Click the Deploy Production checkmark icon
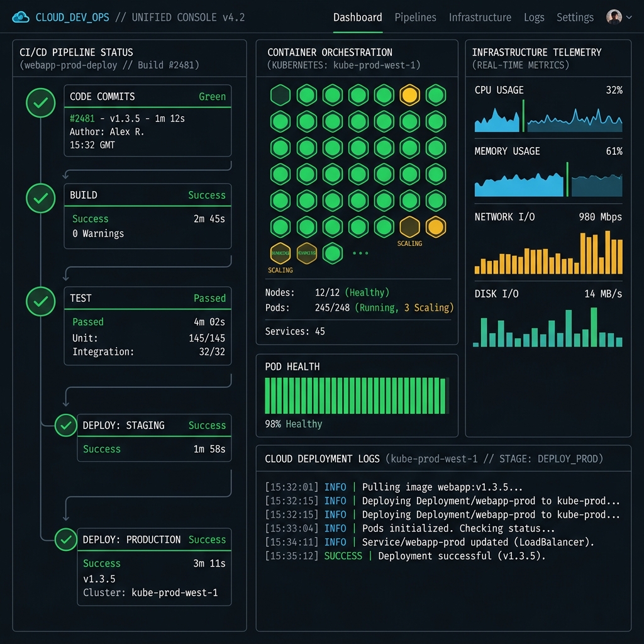 pos(65,540)
